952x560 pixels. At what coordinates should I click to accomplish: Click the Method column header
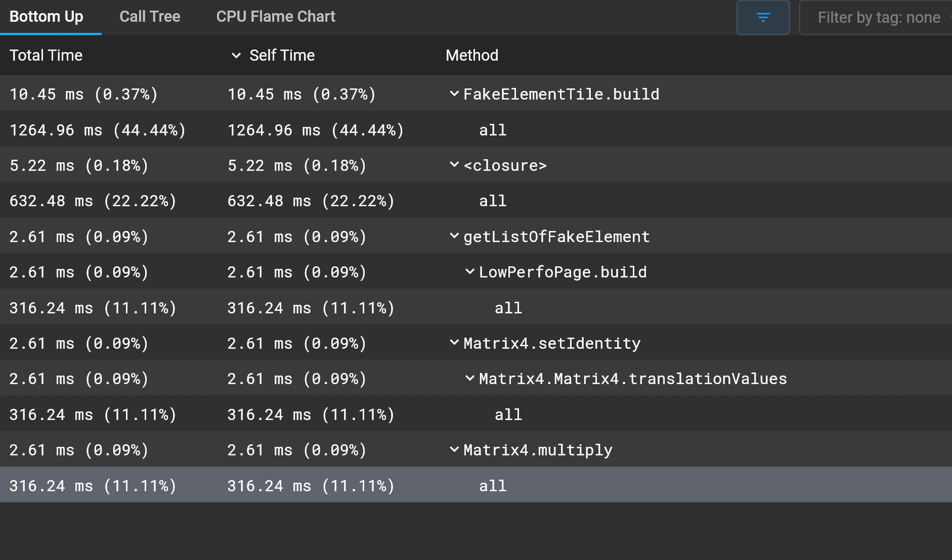click(x=471, y=55)
